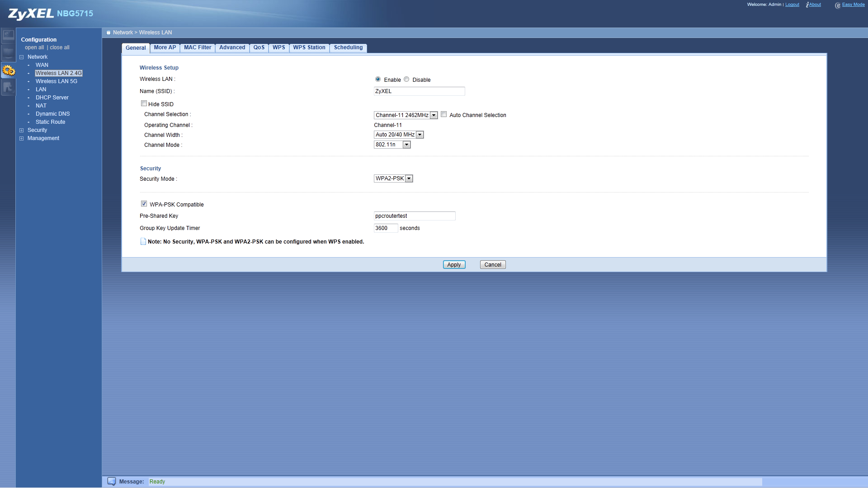Select the Disable radio for Wireless LAN
868x488 pixels.
coord(406,80)
